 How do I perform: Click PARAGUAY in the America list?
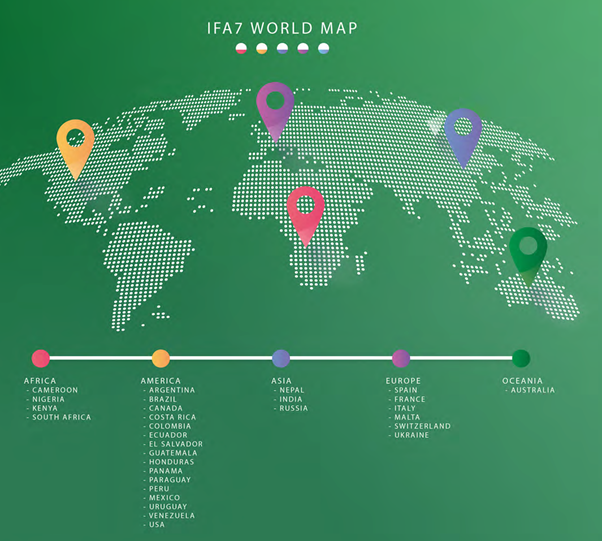click(170, 480)
